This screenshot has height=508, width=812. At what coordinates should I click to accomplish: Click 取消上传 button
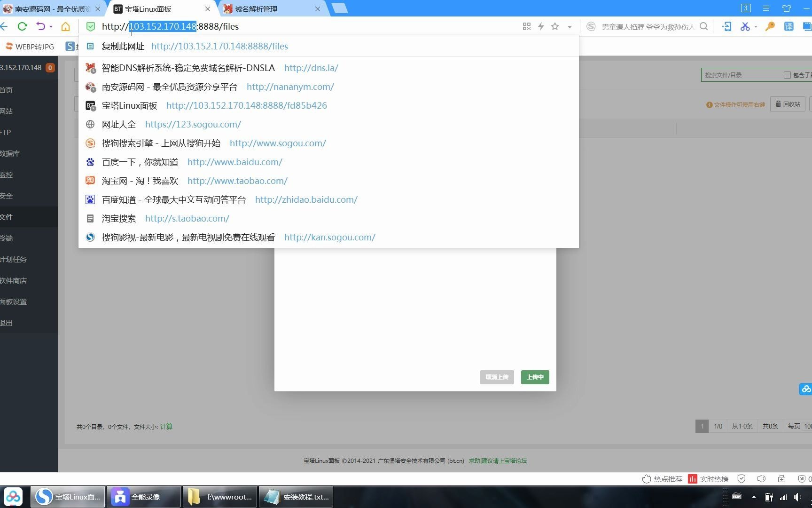pos(497,377)
